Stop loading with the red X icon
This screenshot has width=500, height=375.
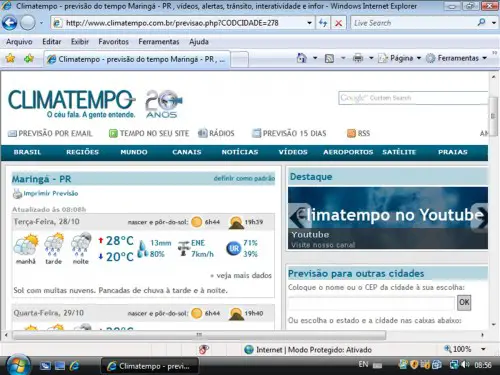(x=339, y=23)
